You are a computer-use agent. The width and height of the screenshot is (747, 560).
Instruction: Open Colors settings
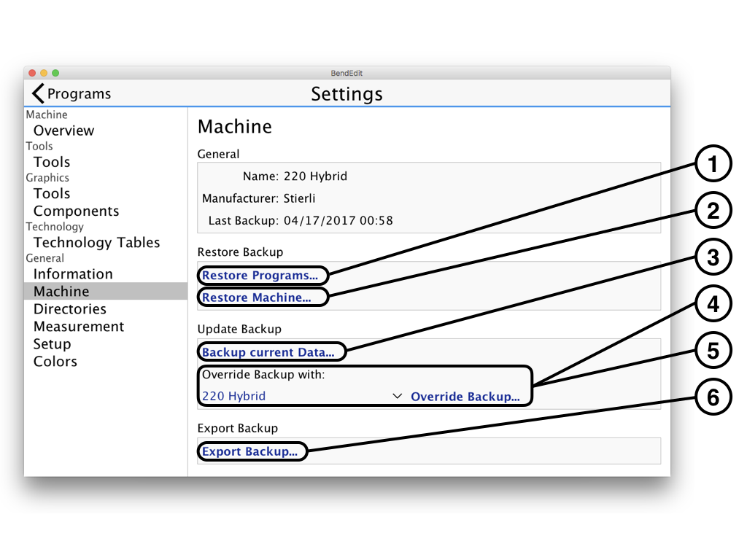click(x=55, y=362)
